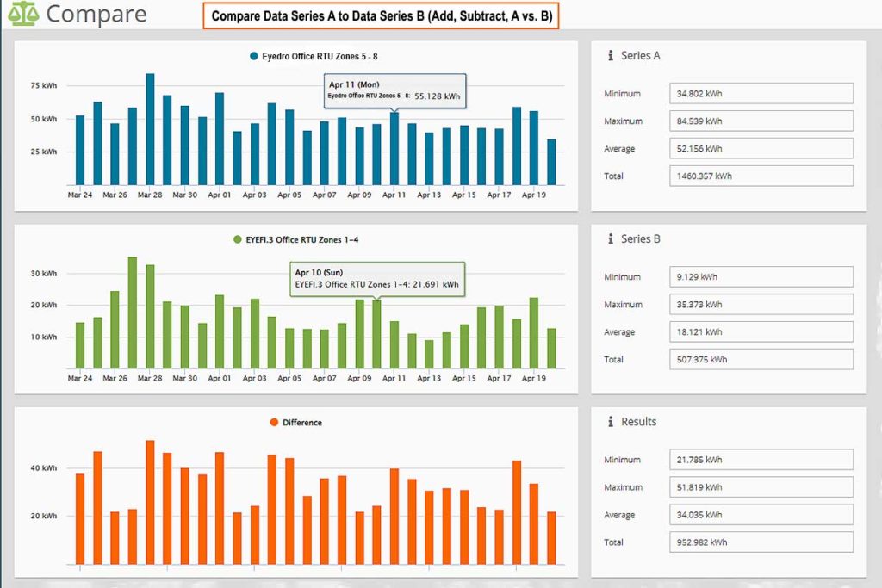
Task: Select the Mar 27 bar in the green chart
Action: tap(133, 310)
